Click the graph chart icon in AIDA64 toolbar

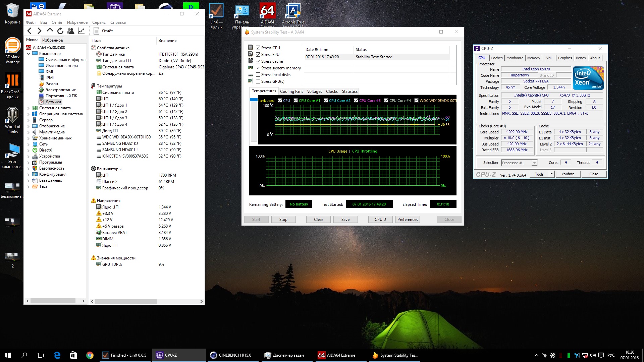81,31
